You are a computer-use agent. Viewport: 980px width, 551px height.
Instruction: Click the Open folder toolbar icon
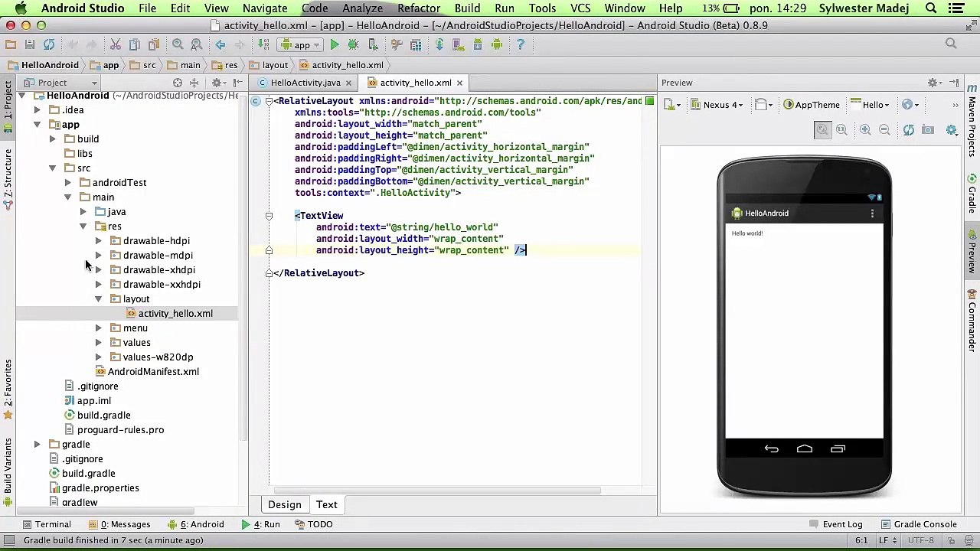pyautogui.click(x=11, y=44)
